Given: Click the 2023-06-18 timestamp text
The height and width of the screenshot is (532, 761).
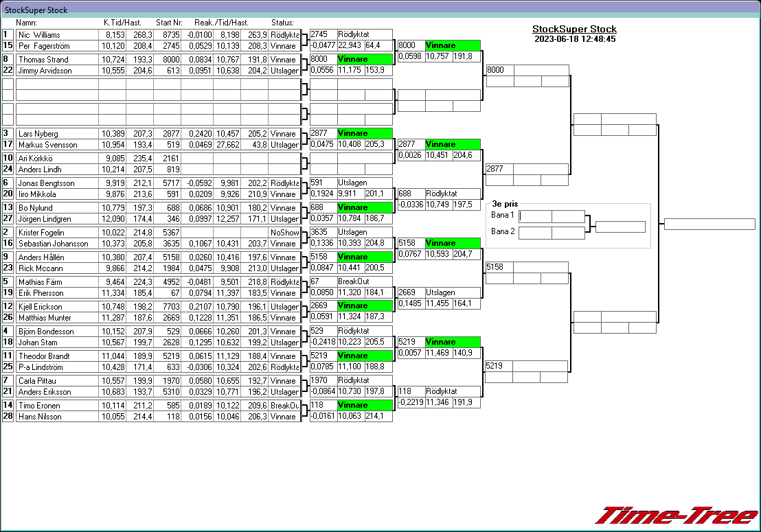Looking at the screenshot, I should pos(574,39).
